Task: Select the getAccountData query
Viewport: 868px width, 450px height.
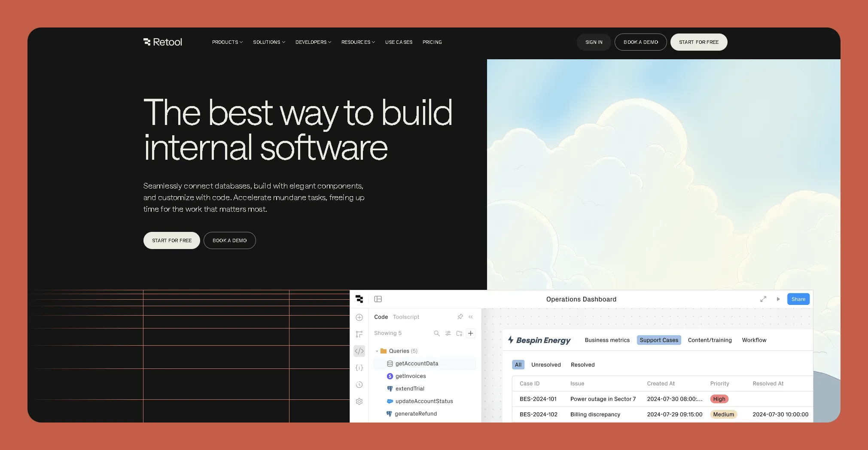Action: (x=417, y=363)
